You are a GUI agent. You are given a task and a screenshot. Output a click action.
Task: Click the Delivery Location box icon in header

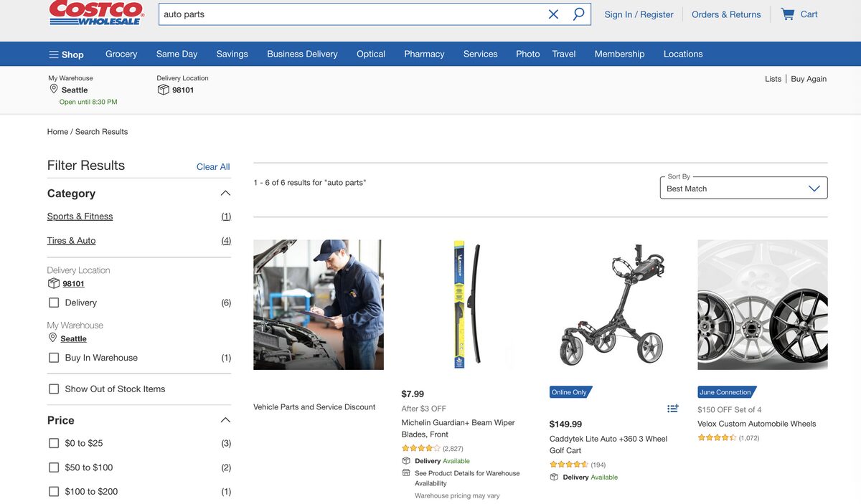163,90
